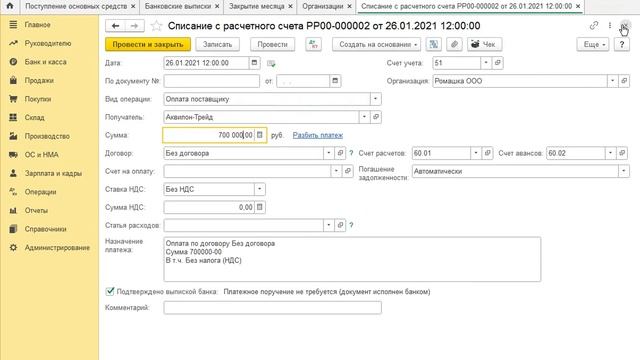The width and height of the screenshot is (640, 360).
Task: Click Провести button
Action: 272,44
